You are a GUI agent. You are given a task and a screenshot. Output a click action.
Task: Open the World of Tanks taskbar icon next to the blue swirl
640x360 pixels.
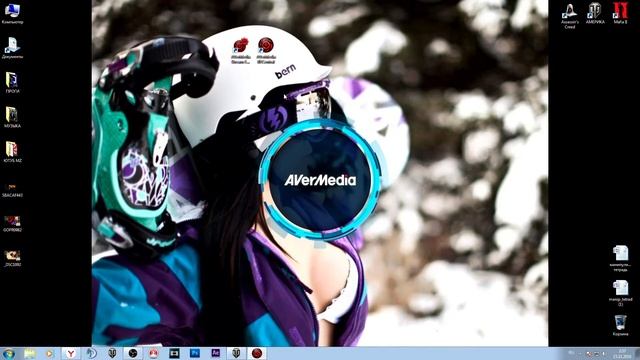(112, 353)
